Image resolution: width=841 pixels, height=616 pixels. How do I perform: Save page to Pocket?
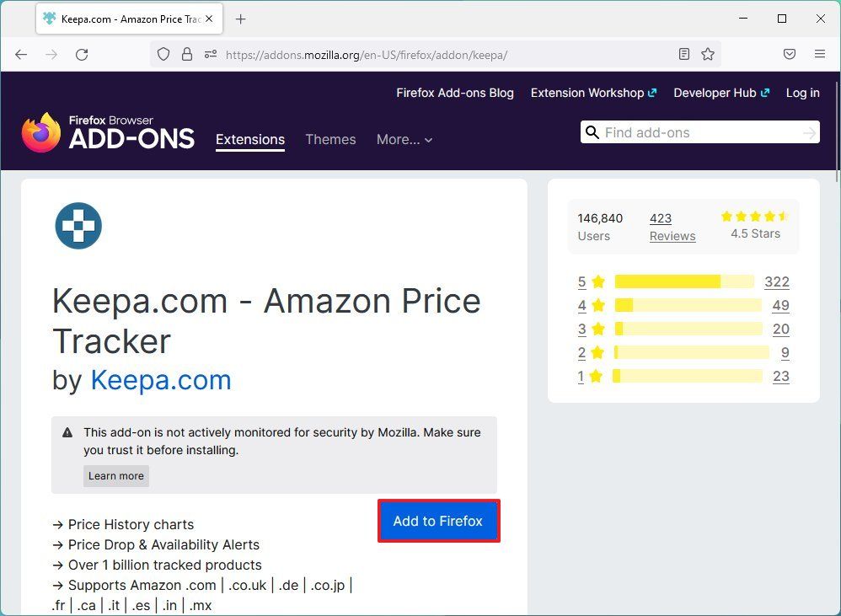(x=790, y=53)
